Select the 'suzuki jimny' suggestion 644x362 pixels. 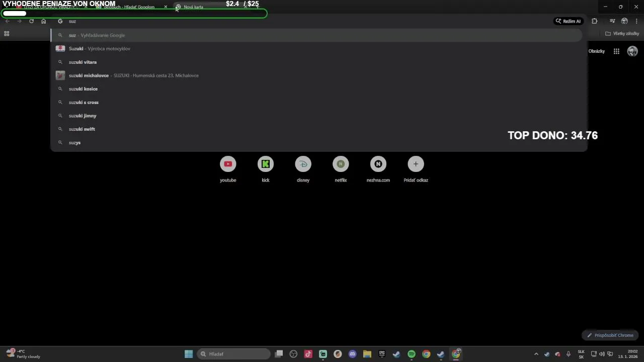(316, 116)
